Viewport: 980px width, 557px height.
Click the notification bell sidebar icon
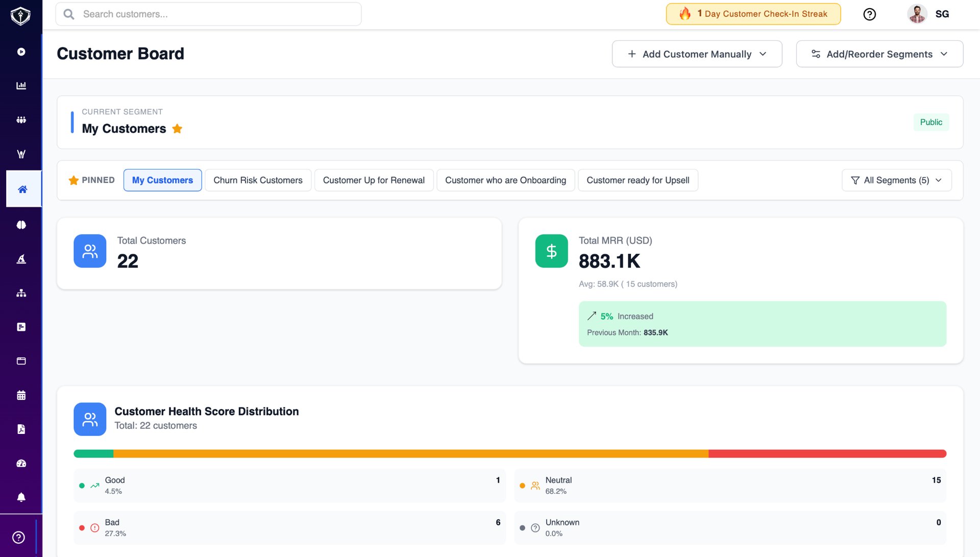tap(21, 497)
